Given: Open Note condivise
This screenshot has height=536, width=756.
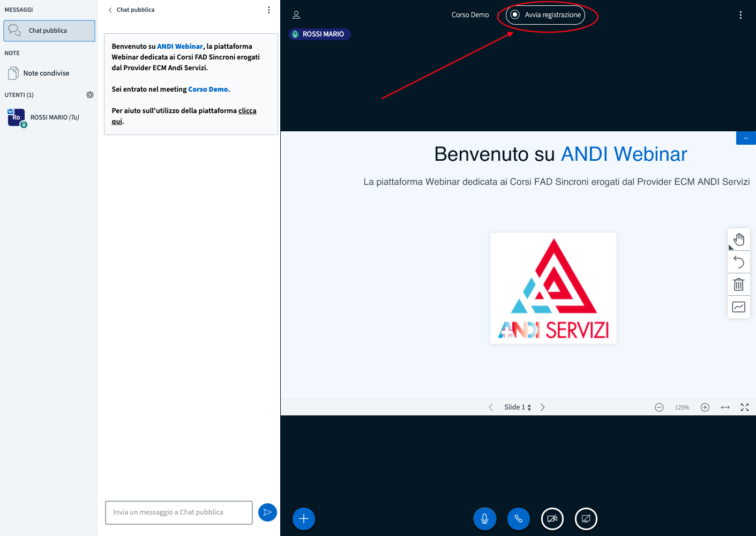Looking at the screenshot, I should (x=46, y=73).
